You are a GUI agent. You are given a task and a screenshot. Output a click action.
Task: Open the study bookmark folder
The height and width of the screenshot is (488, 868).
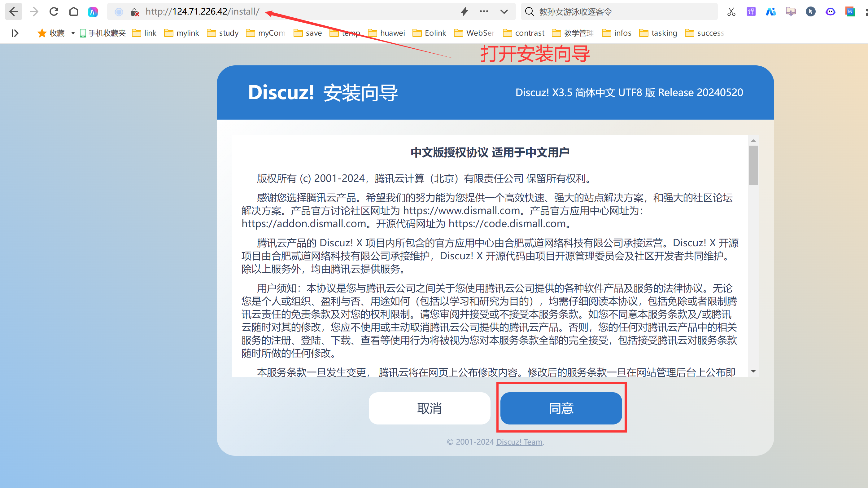(x=223, y=33)
